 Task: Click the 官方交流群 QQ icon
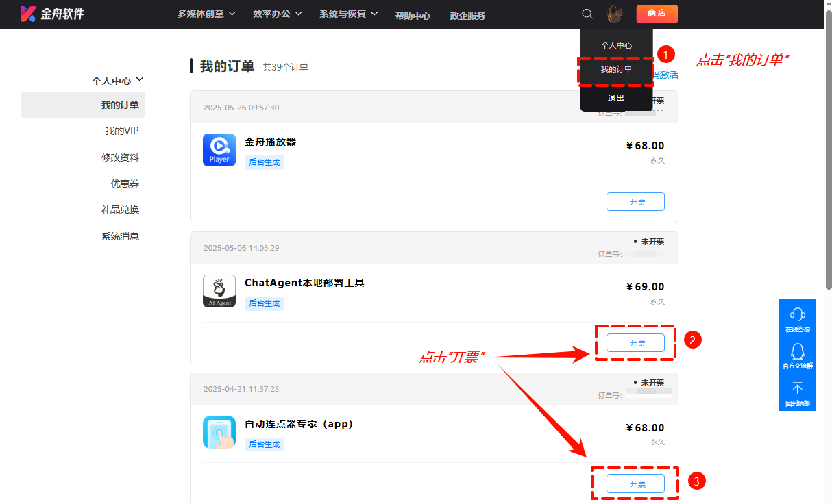(x=797, y=351)
